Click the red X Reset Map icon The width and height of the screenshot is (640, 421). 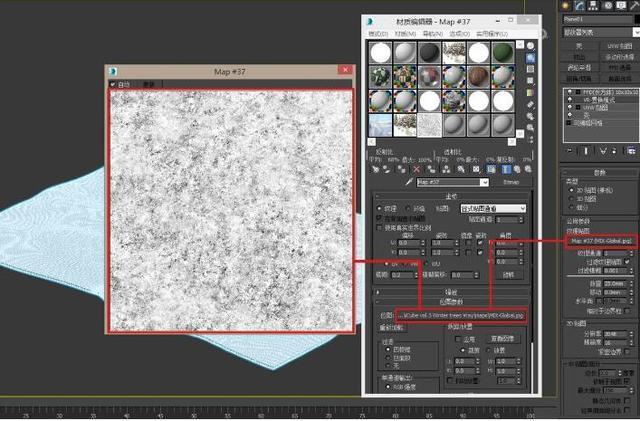point(416,169)
